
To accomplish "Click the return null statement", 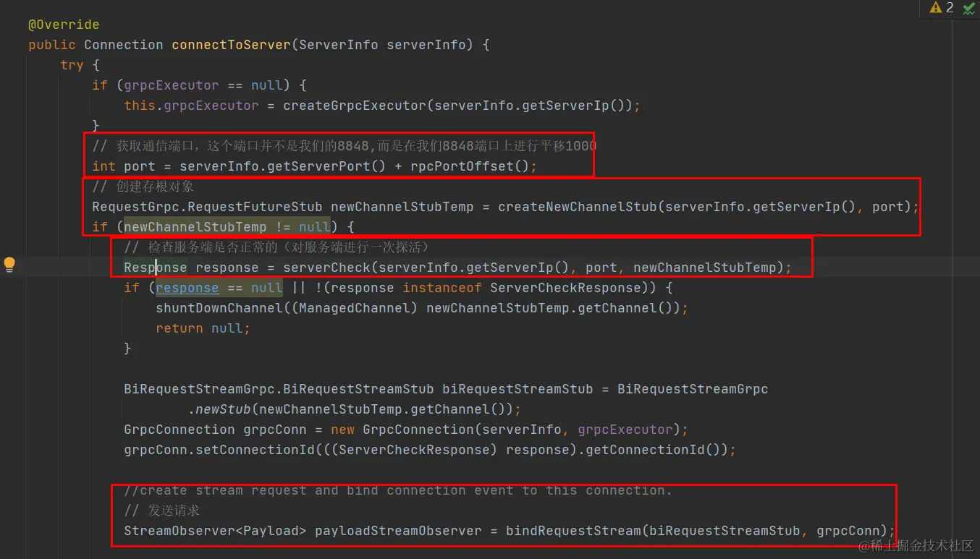I will [x=203, y=328].
